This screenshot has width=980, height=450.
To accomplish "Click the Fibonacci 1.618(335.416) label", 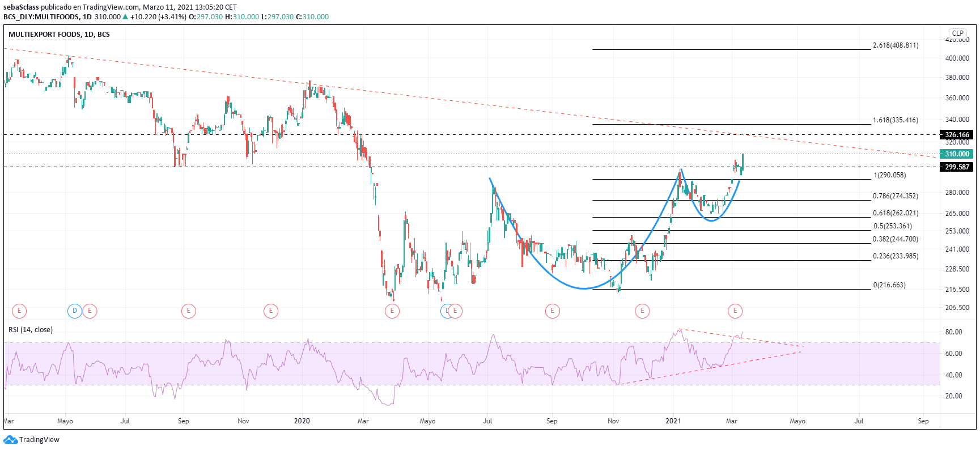I will 896,120.
